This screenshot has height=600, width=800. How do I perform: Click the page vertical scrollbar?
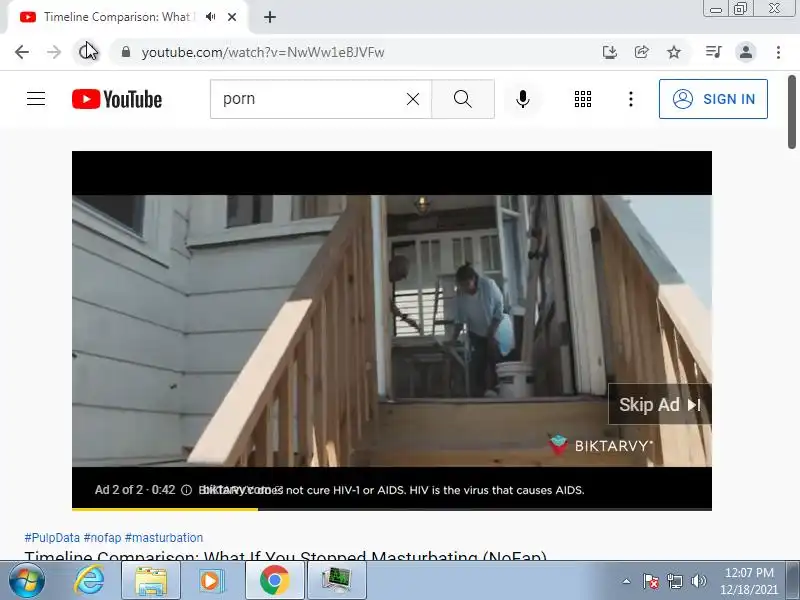click(x=791, y=112)
